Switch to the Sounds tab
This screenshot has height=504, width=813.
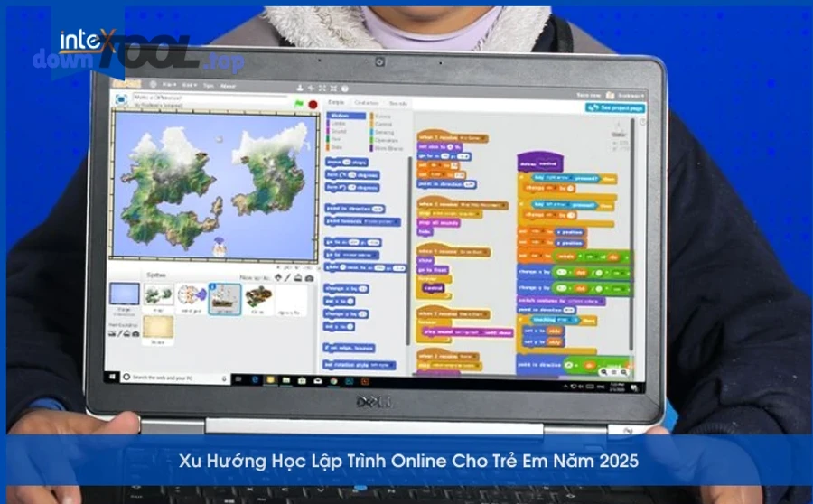397,104
